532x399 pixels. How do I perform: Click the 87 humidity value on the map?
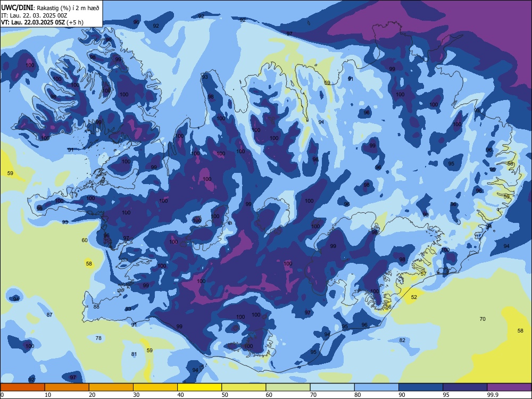pyautogui.click(x=49, y=315)
